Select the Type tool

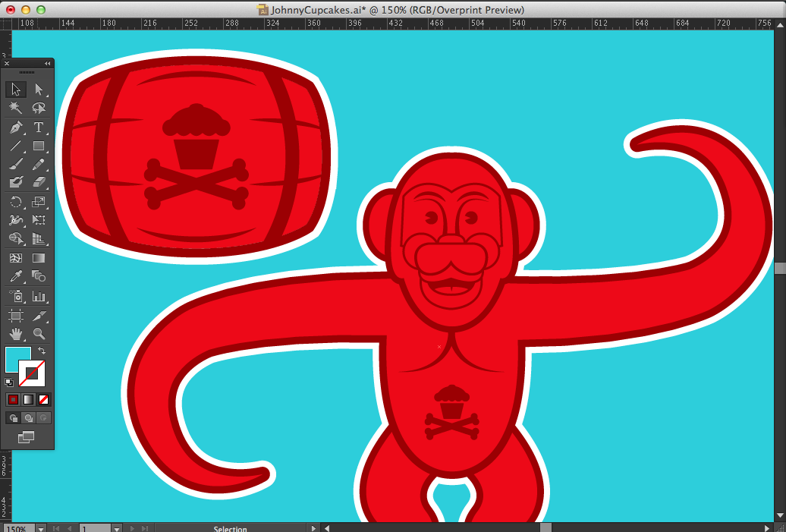[39, 127]
